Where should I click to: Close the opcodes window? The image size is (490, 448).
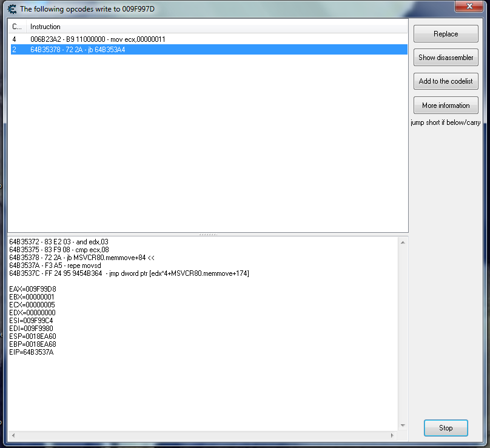coord(469,6)
